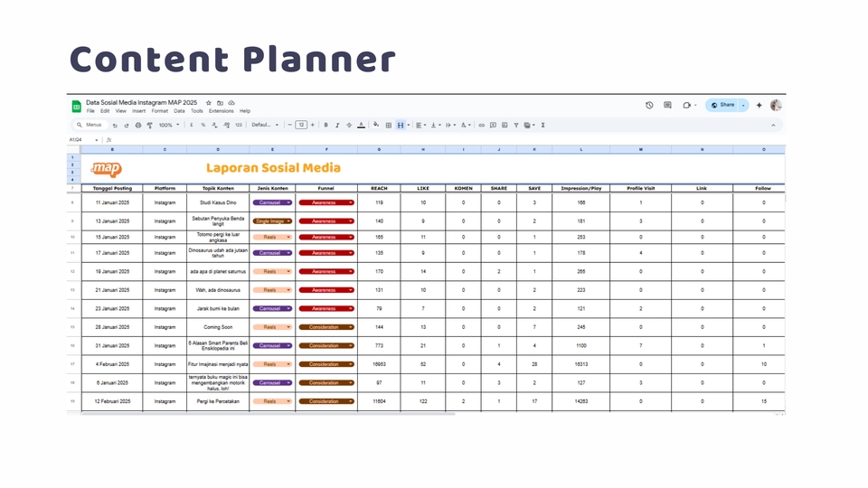Open name box dropdown arrow A1:Q4

[x=97, y=140]
